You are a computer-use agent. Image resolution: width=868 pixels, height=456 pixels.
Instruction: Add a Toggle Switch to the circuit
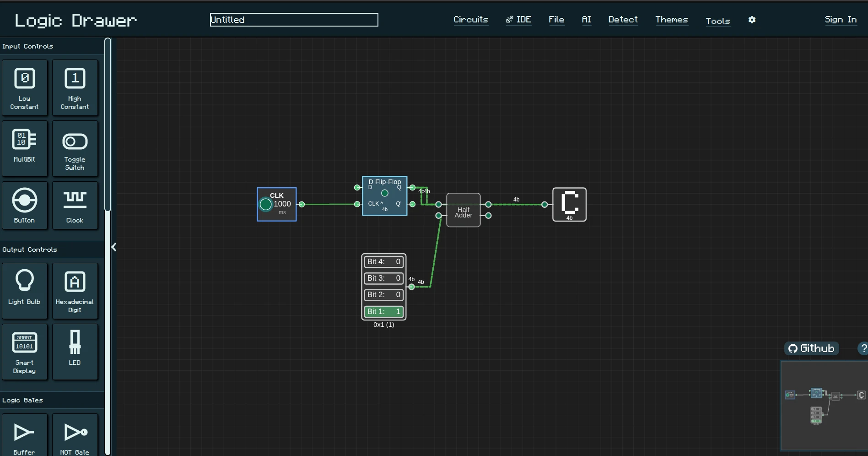pyautogui.click(x=75, y=148)
